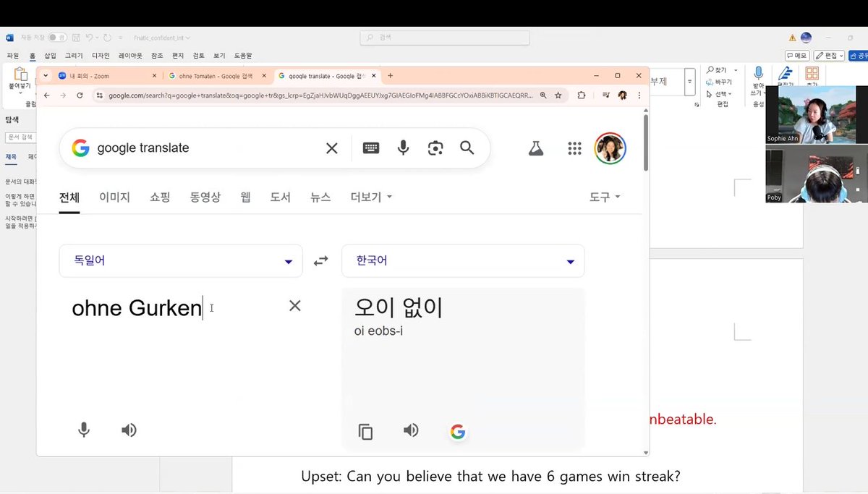This screenshot has height=494, width=868.
Task: Open the Google account profile picture
Action: click(610, 148)
